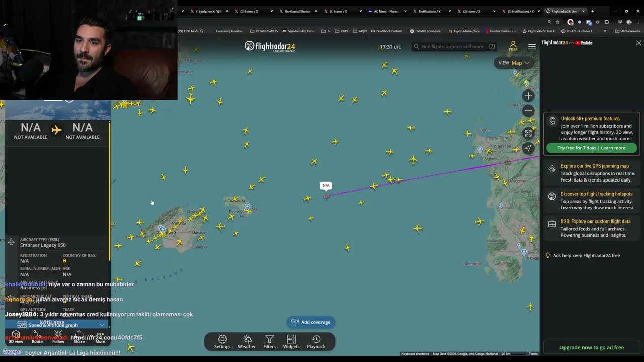Open the hamburger main menu
Screen dimensions: 644x362
[x=532, y=47]
